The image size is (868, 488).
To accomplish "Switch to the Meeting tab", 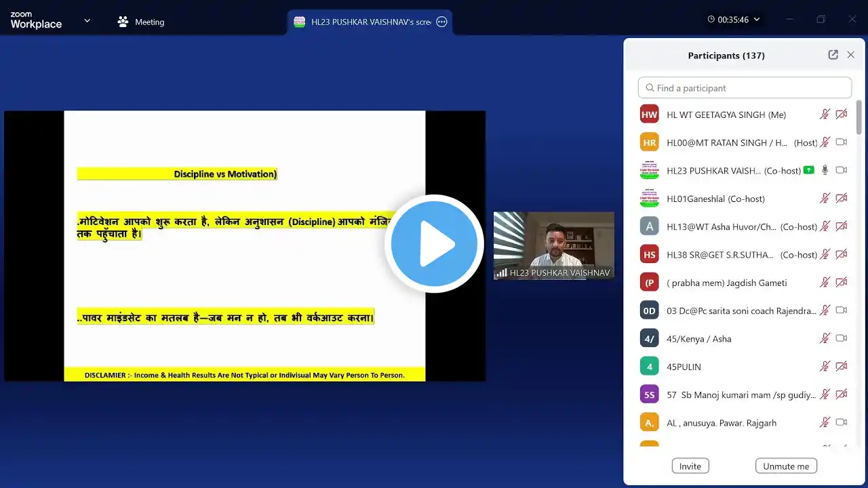I will tap(141, 22).
